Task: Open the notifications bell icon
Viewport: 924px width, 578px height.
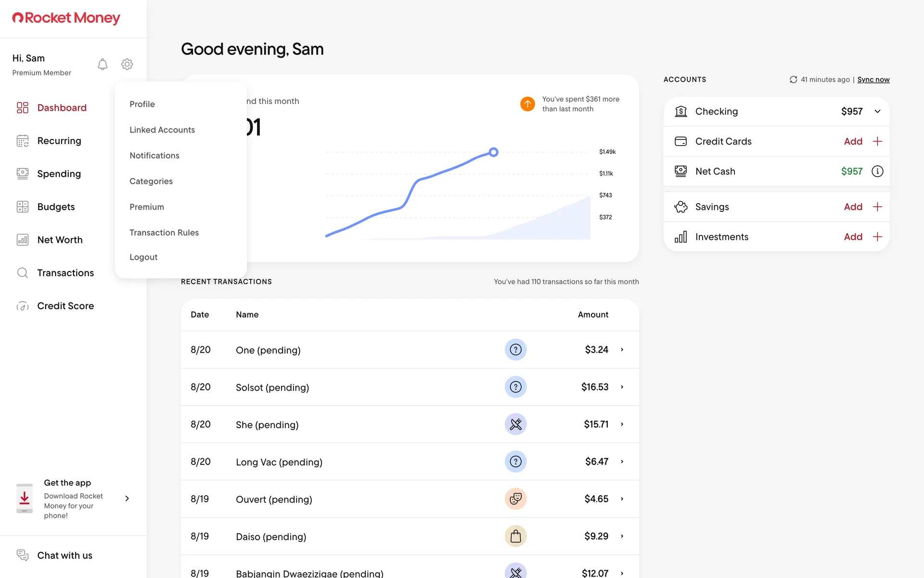Action: [x=103, y=64]
